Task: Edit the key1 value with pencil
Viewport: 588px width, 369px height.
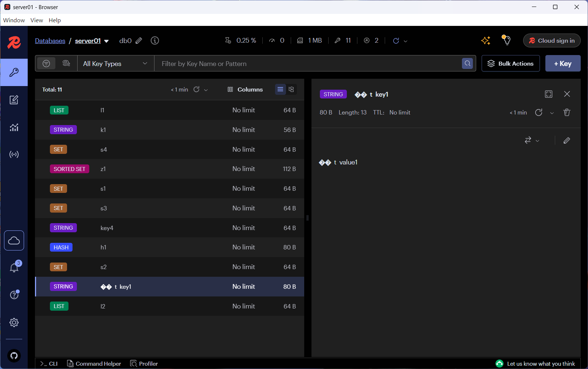Action: [567, 140]
